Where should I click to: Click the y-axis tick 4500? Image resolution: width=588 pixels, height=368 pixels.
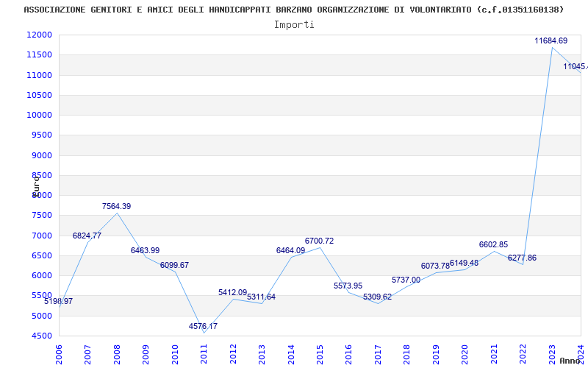tap(42, 336)
